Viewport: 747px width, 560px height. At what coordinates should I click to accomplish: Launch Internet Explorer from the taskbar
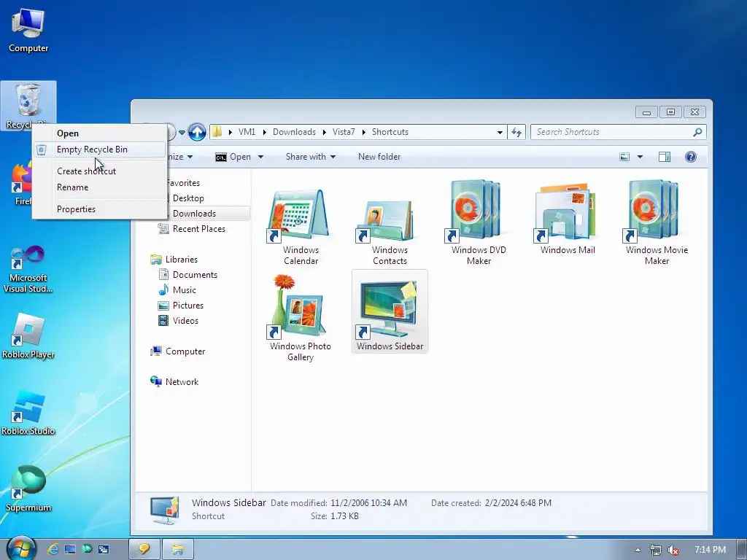coord(53,550)
